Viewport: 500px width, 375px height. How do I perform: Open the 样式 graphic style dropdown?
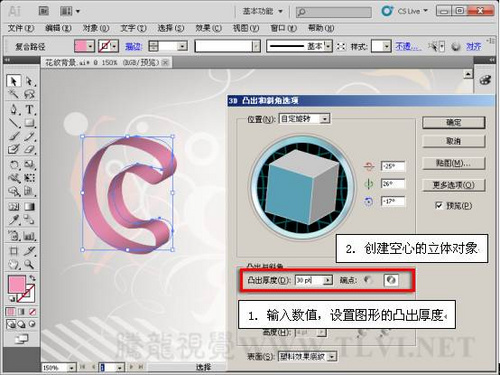coord(386,46)
